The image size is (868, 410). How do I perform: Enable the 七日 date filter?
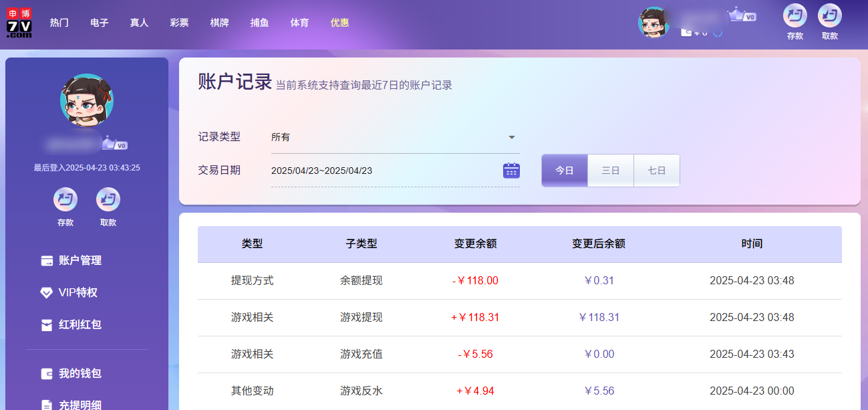pos(656,171)
